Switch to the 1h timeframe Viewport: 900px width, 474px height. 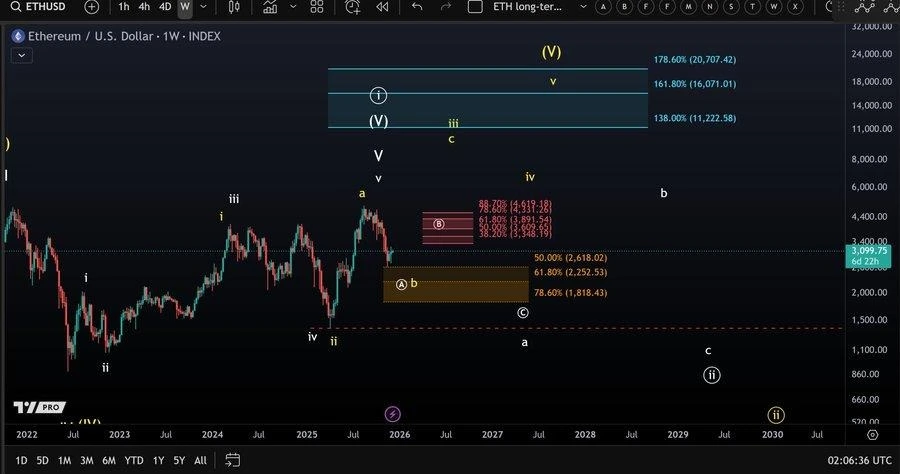click(123, 7)
